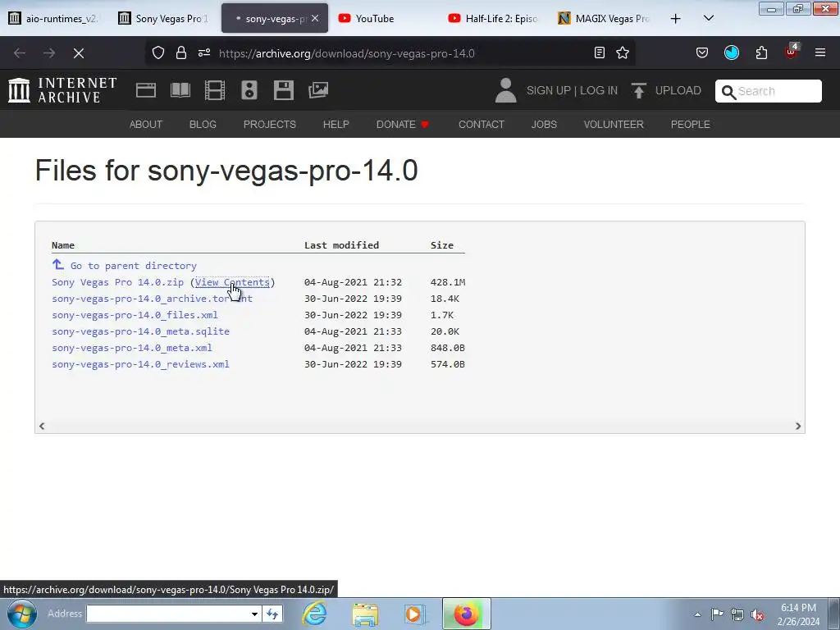Bookmark this page with star icon
This screenshot has width=840, height=630.
[x=623, y=52]
